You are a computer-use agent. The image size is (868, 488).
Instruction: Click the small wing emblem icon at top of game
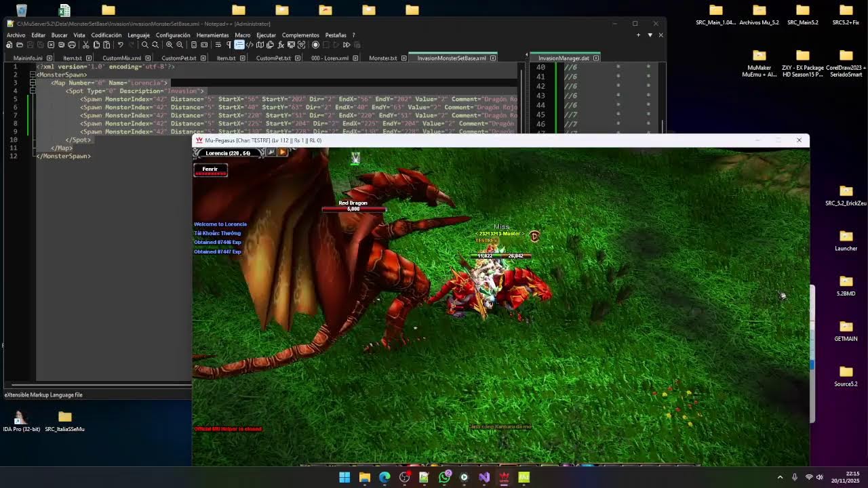click(x=355, y=158)
